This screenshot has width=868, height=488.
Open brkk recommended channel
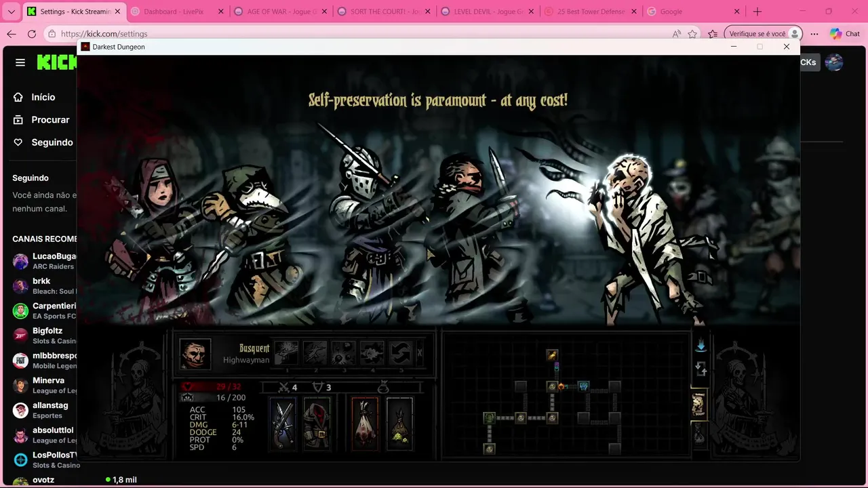click(x=41, y=285)
